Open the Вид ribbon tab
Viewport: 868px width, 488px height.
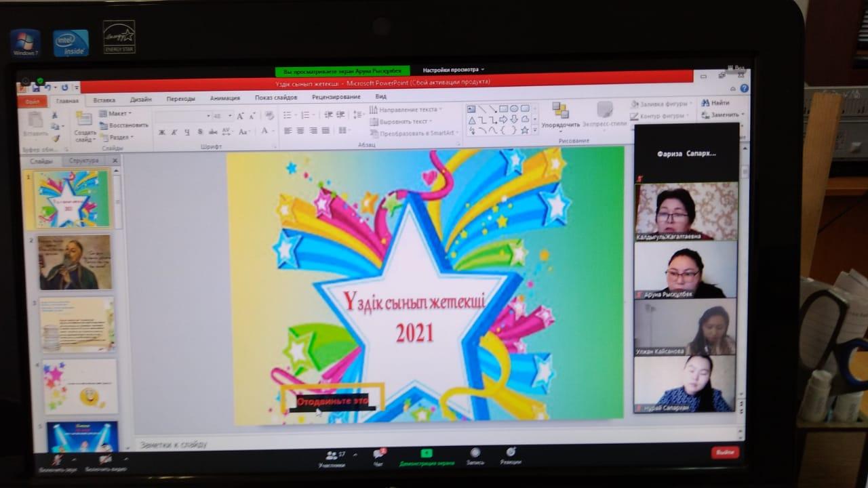point(380,96)
